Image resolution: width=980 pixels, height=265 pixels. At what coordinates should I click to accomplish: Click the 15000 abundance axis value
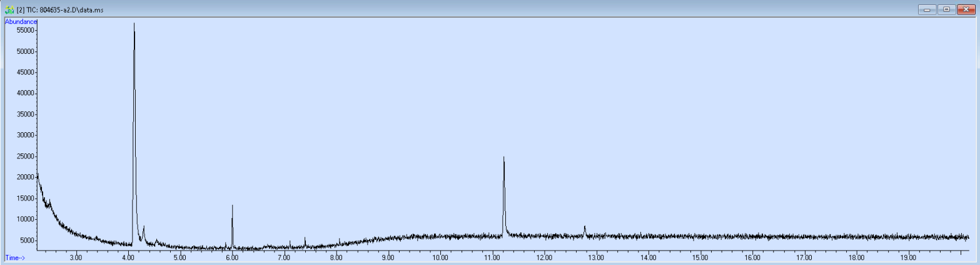[x=24, y=198]
